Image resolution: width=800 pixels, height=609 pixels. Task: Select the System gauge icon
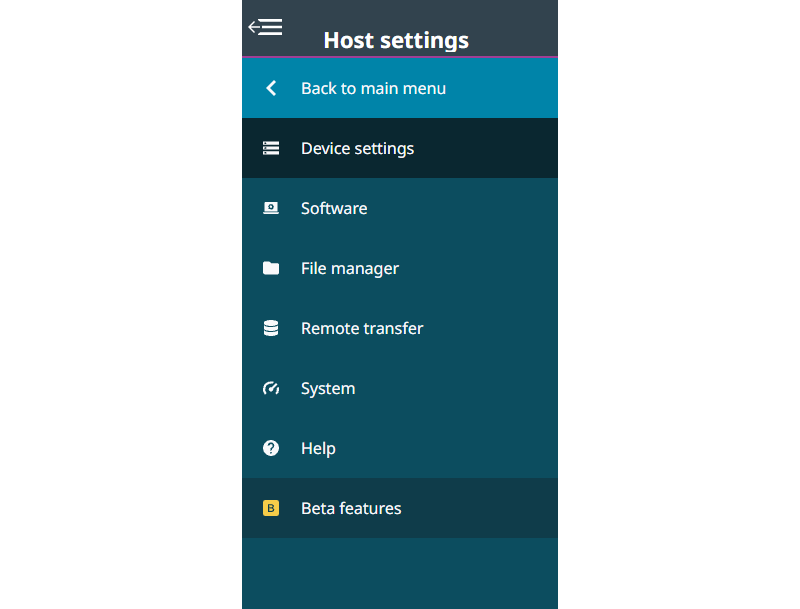tap(270, 388)
